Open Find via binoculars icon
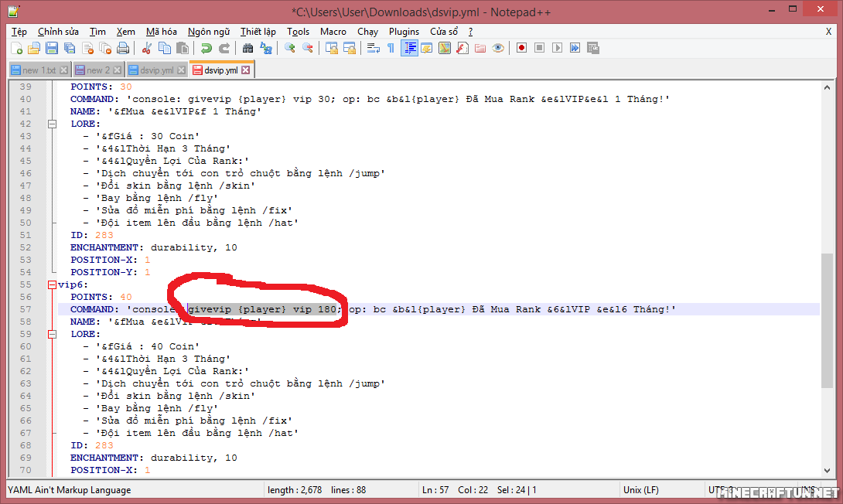 [247, 49]
